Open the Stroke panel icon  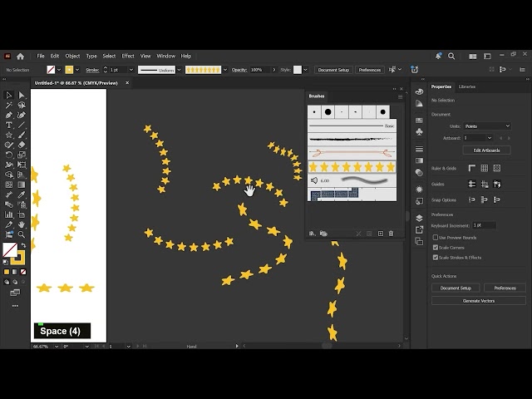point(419,149)
